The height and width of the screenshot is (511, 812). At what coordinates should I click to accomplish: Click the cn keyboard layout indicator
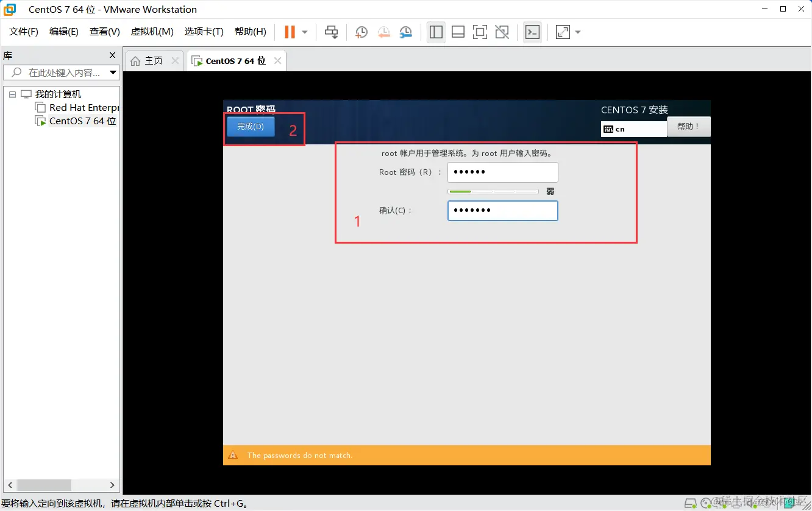click(633, 129)
